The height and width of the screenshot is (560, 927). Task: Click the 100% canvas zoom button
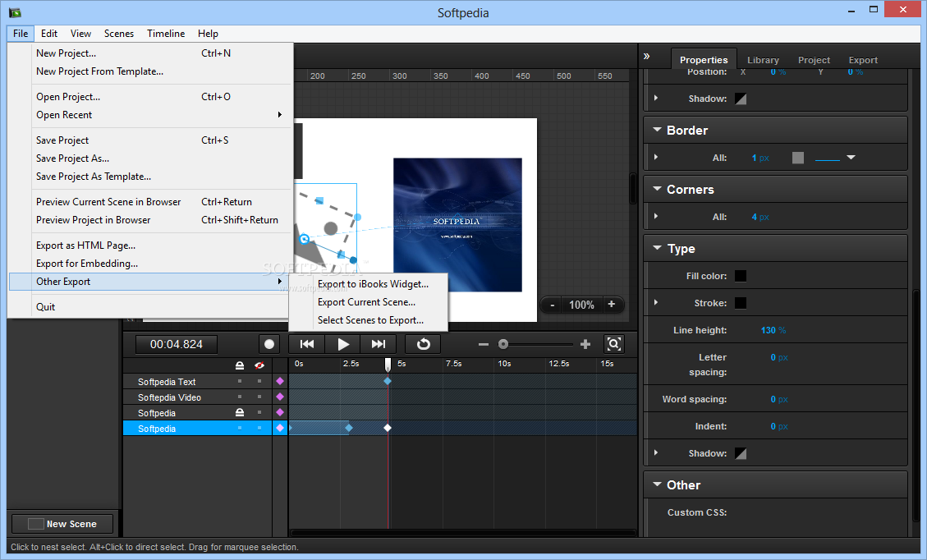[581, 305]
